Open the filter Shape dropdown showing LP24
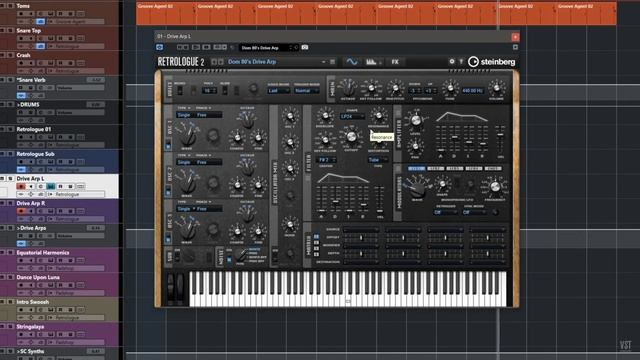Image resolution: width=640 pixels, height=360 pixels. point(352,117)
